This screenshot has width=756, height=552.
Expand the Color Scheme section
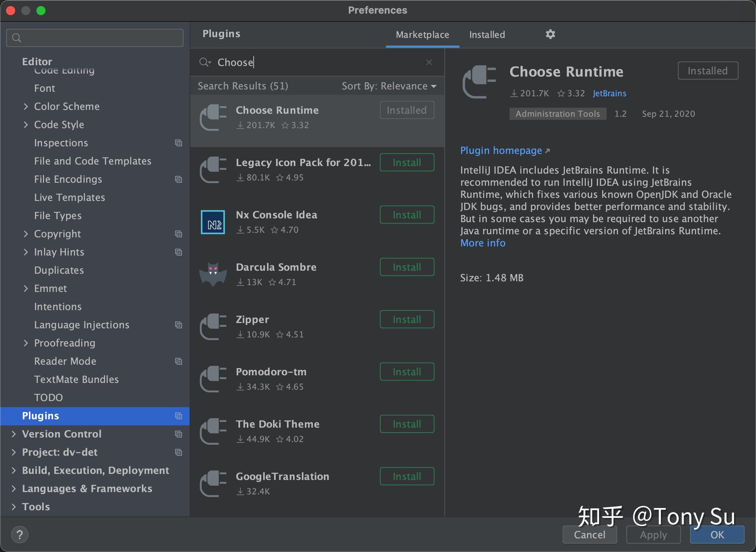click(x=26, y=106)
